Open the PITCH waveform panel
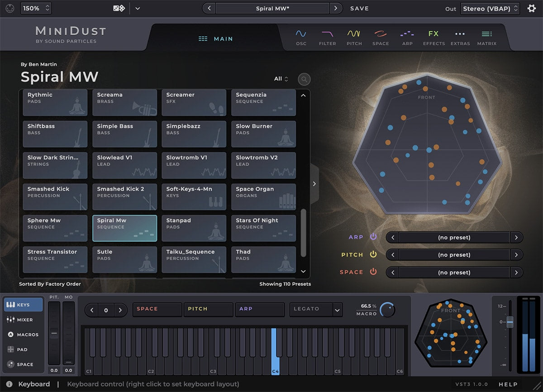Viewport: 543px width, 392px height. pos(354,36)
